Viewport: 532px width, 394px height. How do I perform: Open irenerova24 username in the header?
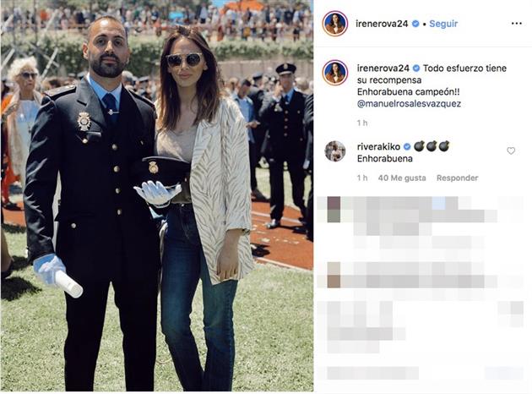pyautogui.click(x=383, y=24)
